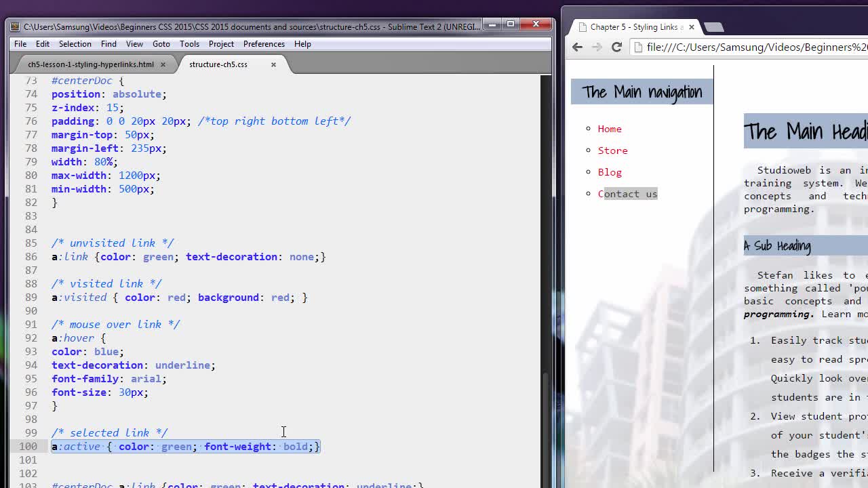Close the structure-ch5.css tab
868x488 pixels.
[x=273, y=64]
